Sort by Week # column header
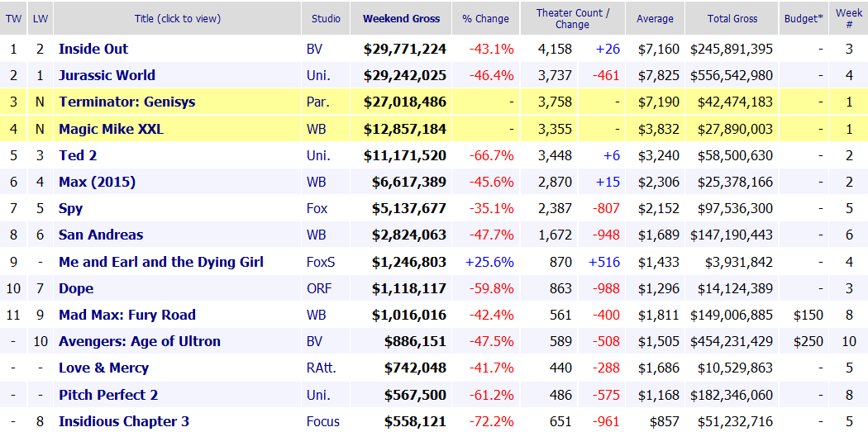Viewport: 868px width, 432px height. click(x=849, y=19)
